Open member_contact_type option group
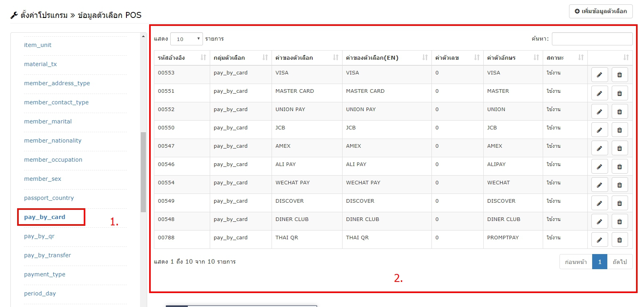Viewport: 644px width, 307px height. pos(56,102)
